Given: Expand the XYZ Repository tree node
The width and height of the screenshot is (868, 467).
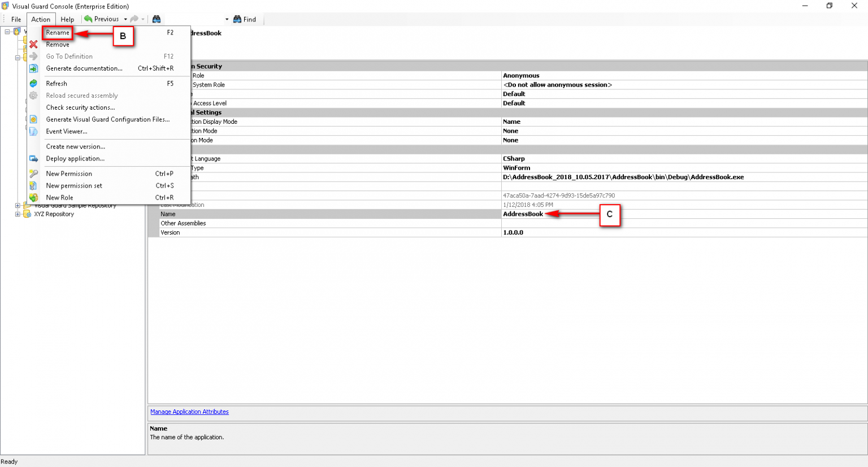Looking at the screenshot, I should click(x=18, y=215).
